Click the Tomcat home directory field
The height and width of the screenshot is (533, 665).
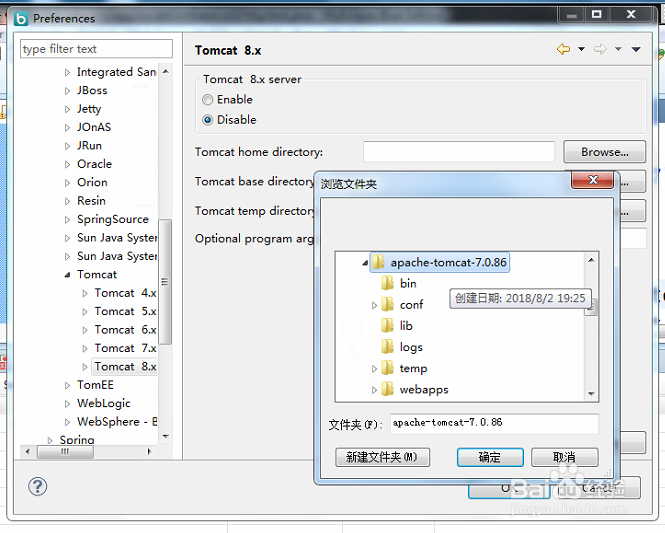click(x=459, y=152)
